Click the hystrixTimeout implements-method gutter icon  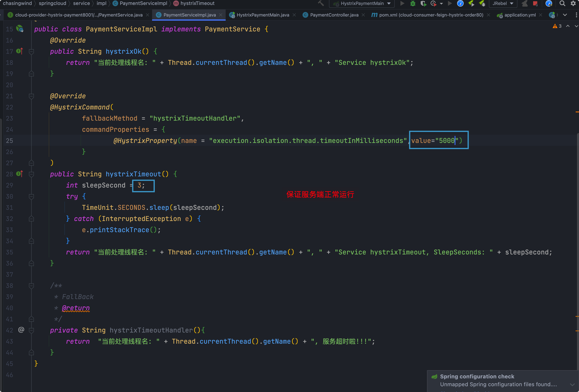pyautogui.click(x=19, y=174)
